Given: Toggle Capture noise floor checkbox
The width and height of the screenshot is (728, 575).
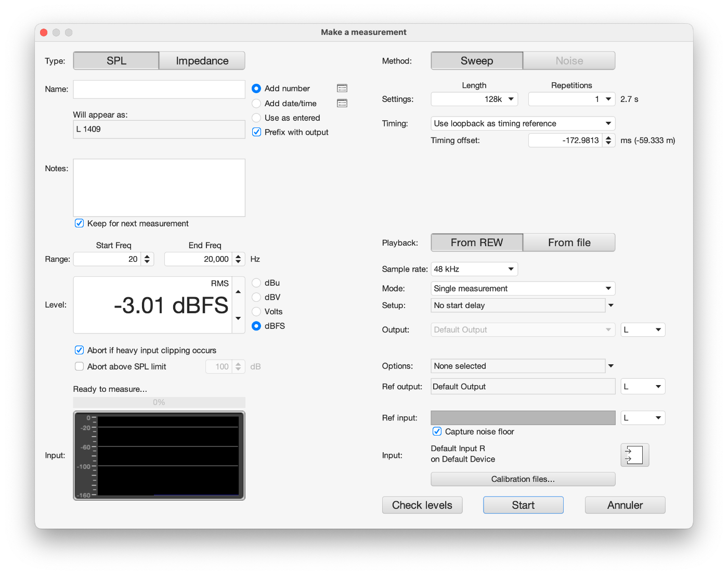Looking at the screenshot, I should (437, 431).
